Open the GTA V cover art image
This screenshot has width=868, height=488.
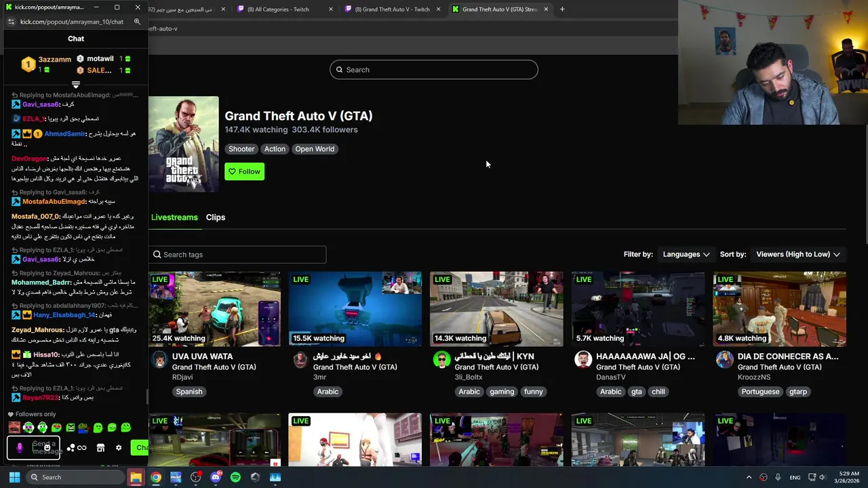(x=183, y=144)
